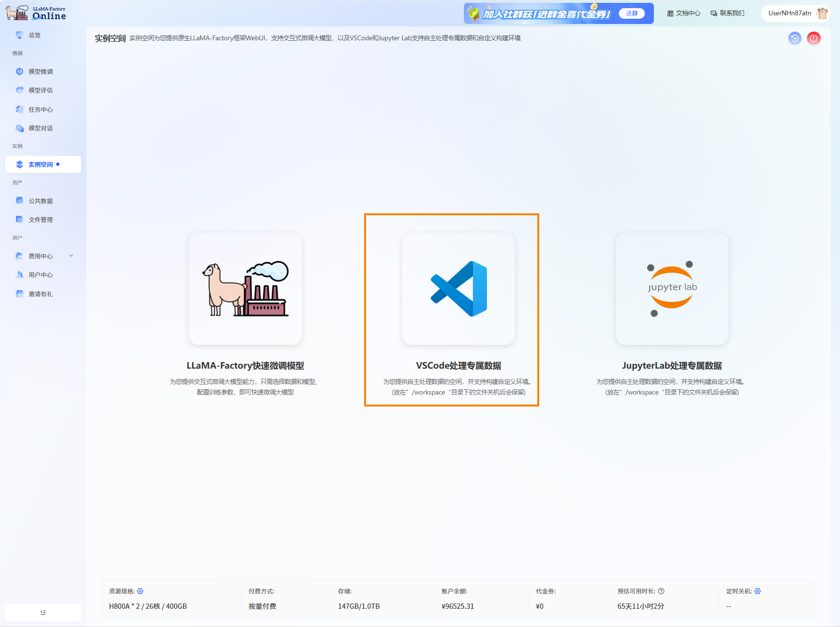This screenshot has width=840, height=627.
Task: Select 文件管理 in the sidebar
Action: (41, 220)
